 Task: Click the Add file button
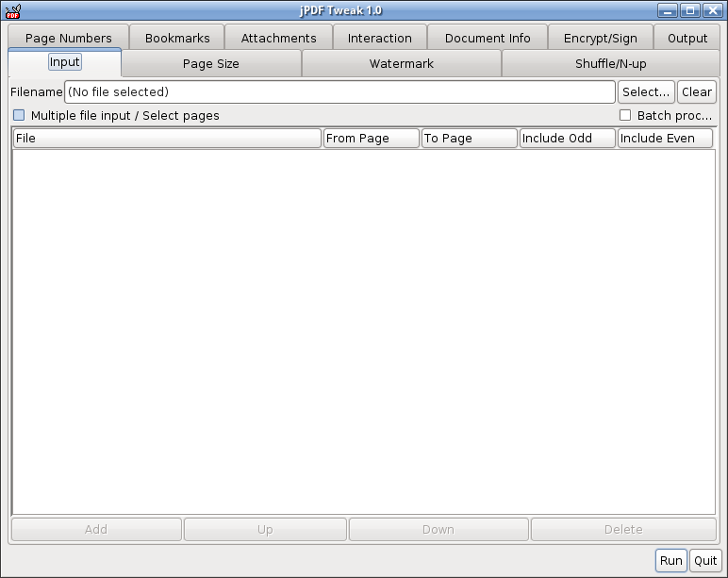pos(96,530)
